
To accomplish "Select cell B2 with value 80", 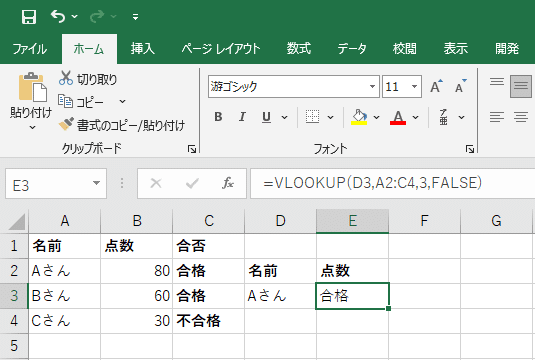I will click(137, 271).
